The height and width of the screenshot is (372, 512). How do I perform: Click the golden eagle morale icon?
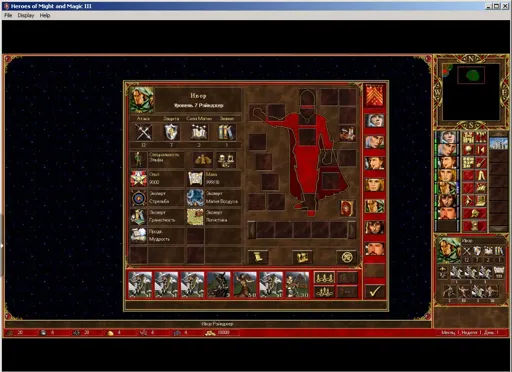[203, 160]
